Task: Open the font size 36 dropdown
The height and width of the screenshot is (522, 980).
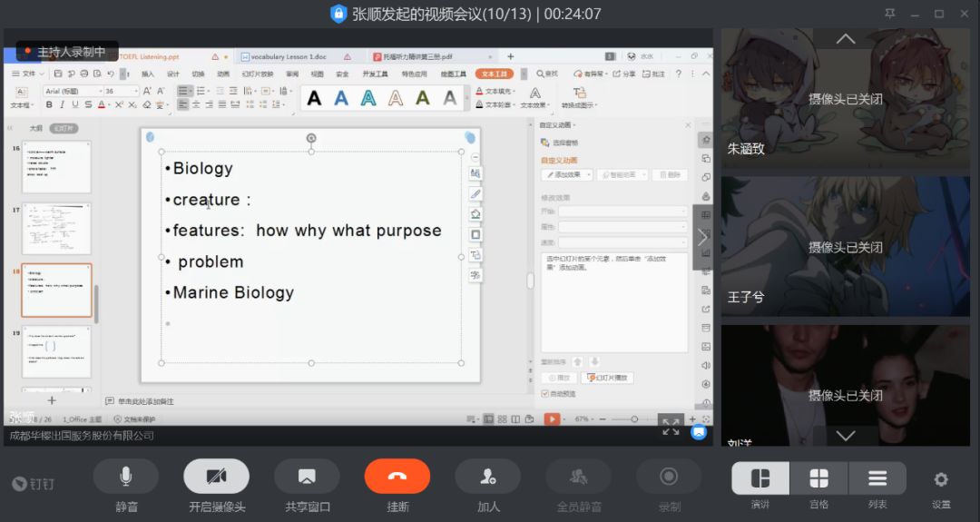Action: coord(135,92)
